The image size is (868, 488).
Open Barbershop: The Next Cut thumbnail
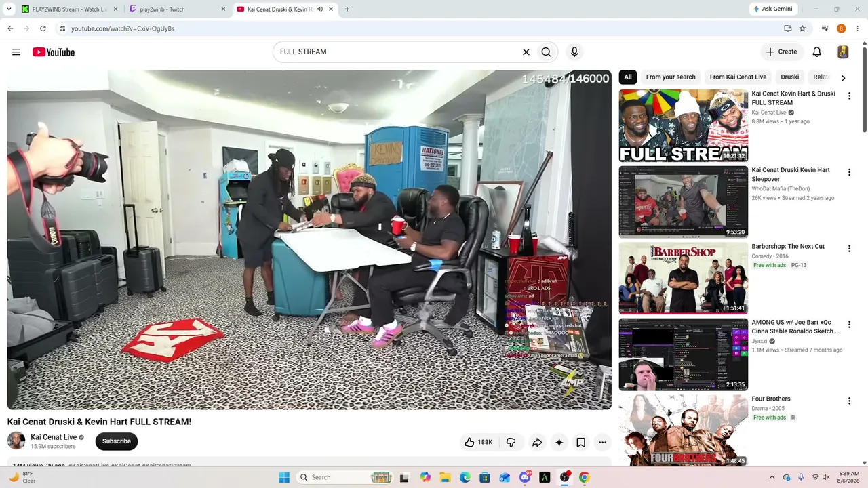[684, 278]
